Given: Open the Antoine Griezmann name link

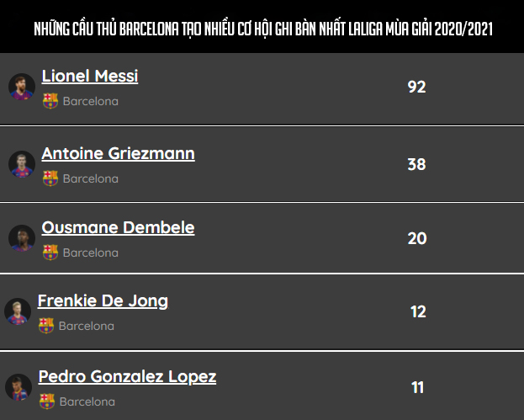Looking at the screenshot, I should 118,154.
